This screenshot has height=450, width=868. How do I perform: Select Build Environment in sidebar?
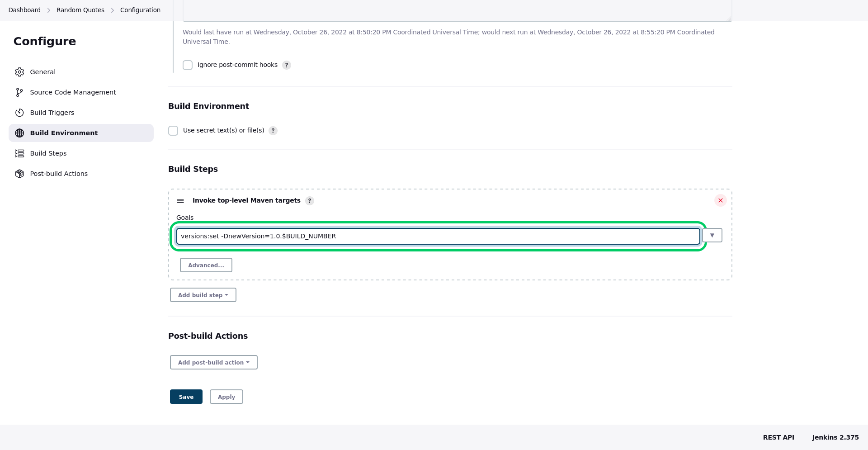point(81,133)
